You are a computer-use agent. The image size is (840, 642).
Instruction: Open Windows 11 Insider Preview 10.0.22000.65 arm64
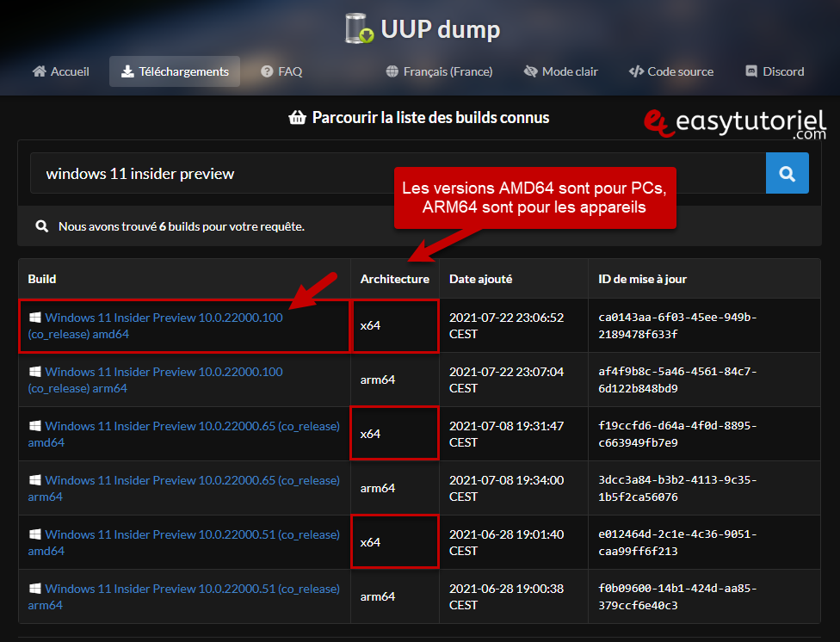[x=184, y=488]
